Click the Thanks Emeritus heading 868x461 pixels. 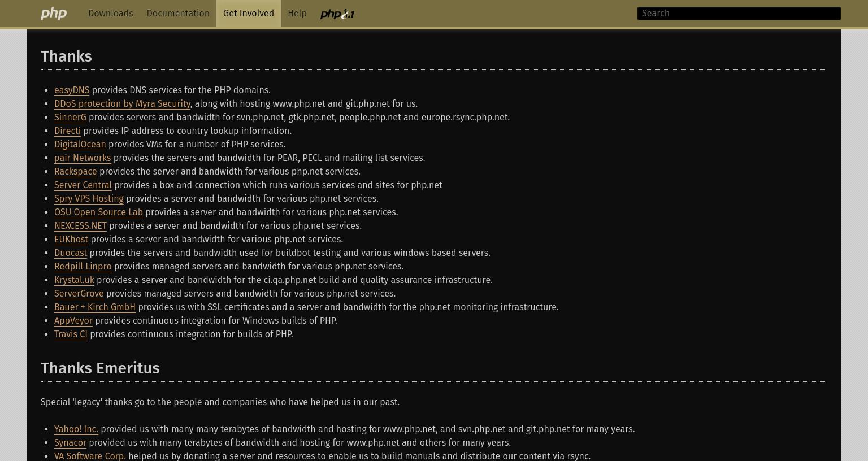(100, 368)
